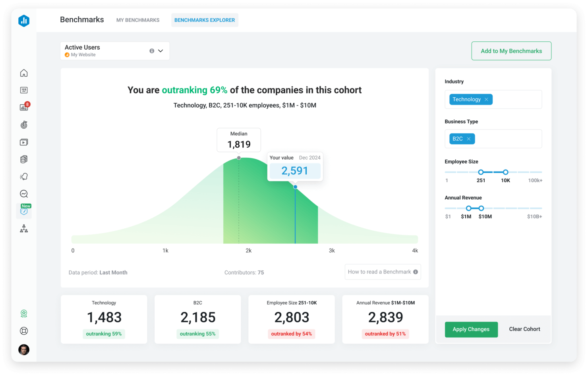Select the BENCHMARKS EXPLORER tab
The width and height of the screenshot is (588, 376).
(x=205, y=20)
